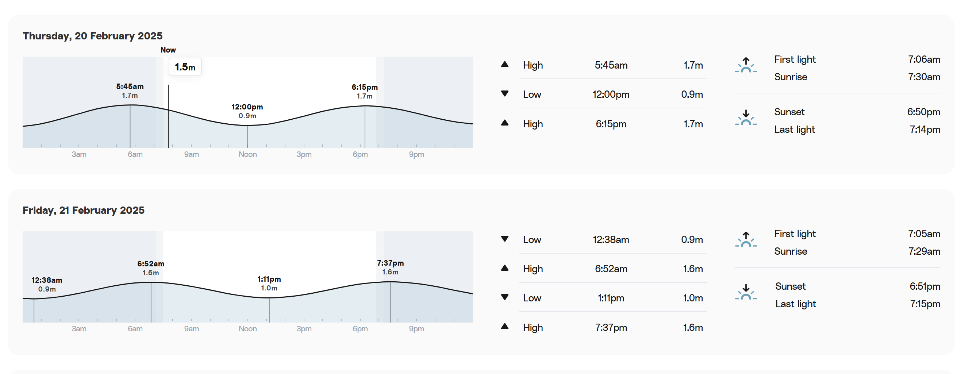Click the down arrow beside Friday 12:38am Low
The width and height of the screenshot is (980, 374).
coord(505,239)
